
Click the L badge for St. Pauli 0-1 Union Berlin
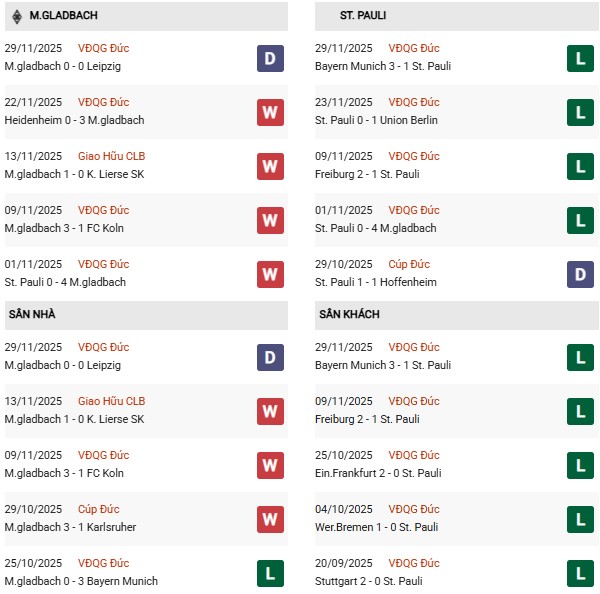pyautogui.click(x=580, y=112)
